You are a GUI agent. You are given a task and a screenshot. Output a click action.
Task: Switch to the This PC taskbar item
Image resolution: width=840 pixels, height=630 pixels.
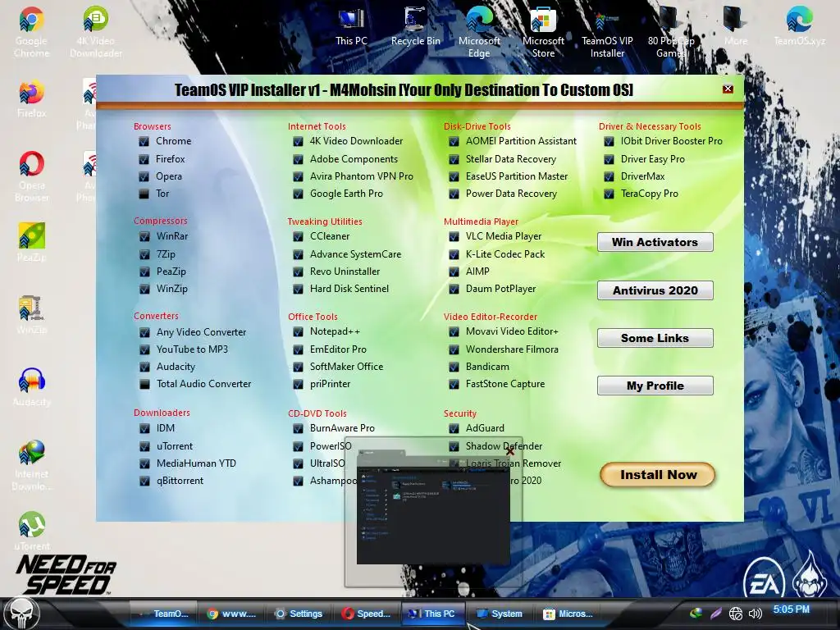point(433,614)
